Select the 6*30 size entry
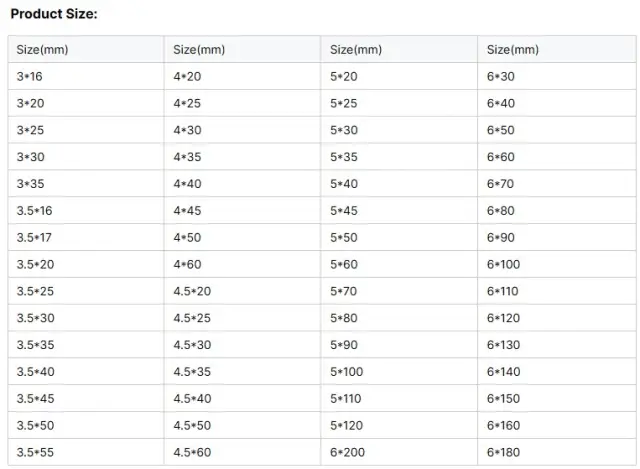This screenshot has width=640, height=469. coord(557,76)
